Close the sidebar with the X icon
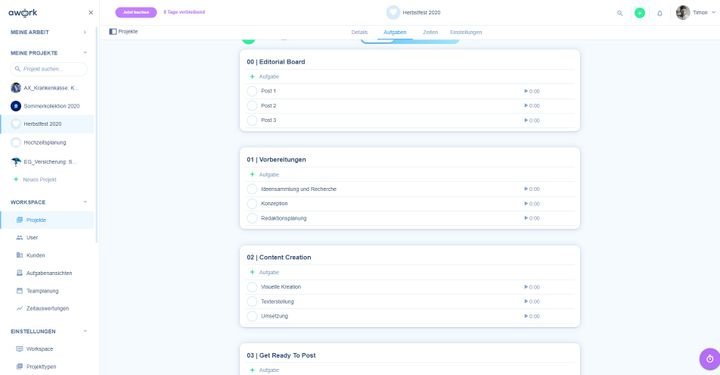Screen dimensions: 720x375 click(x=90, y=13)
